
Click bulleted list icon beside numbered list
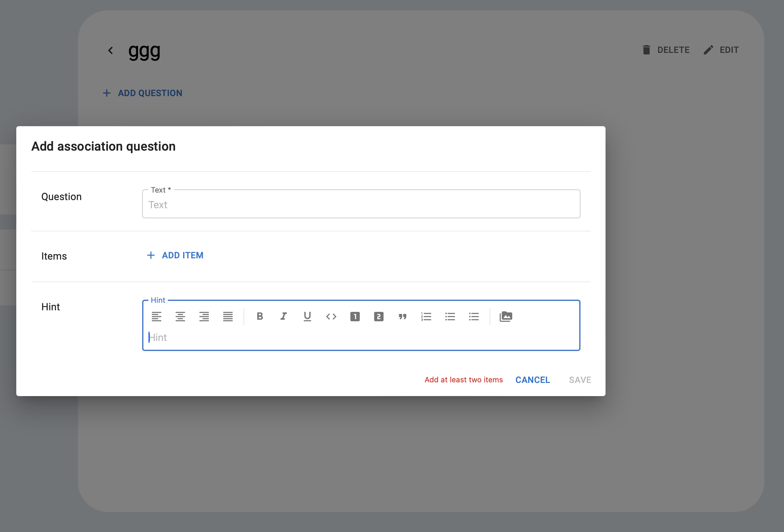click(x=450, y=317)
